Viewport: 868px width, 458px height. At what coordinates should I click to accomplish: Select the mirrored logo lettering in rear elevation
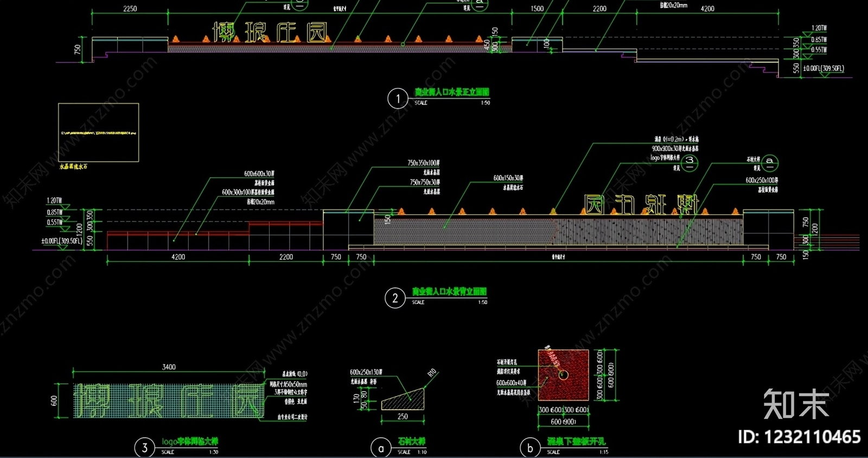(641, 205)
